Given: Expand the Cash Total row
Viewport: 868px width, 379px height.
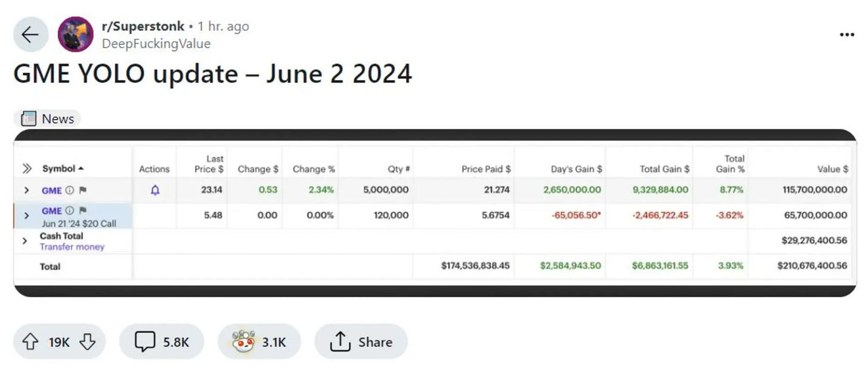Looking at the screenshot, I should (x=25, y=241).
